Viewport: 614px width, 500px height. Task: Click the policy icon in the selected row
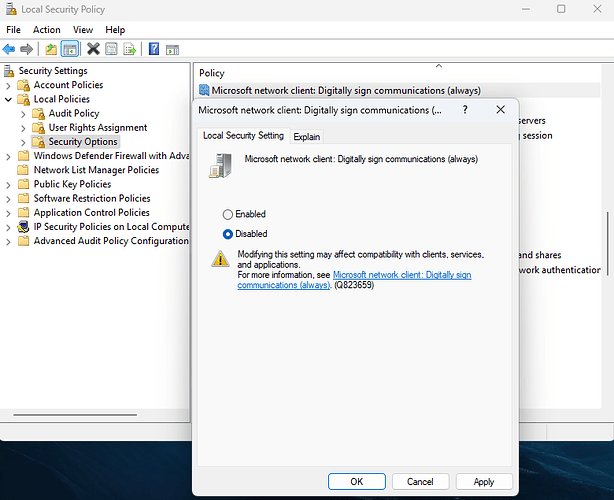click(204, 90)
